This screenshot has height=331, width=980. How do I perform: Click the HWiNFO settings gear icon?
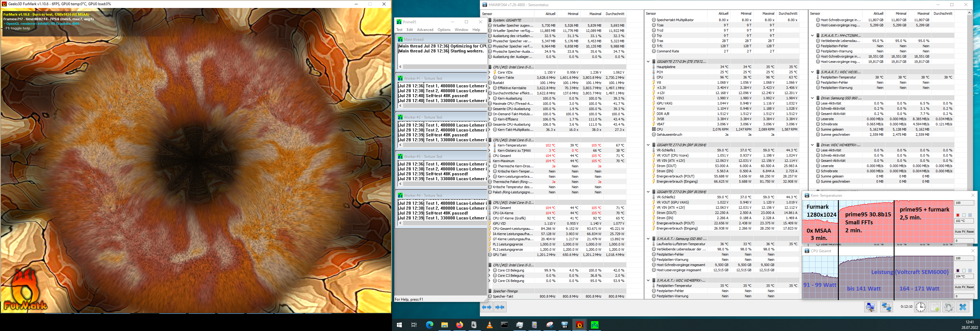click(948, 307)
